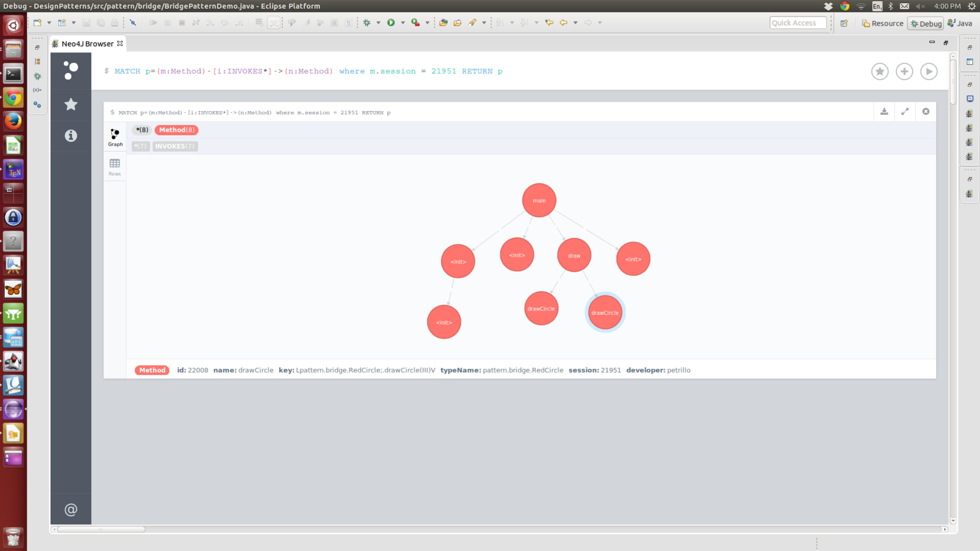
Task: Open the Neo4j database overview icon
Action: click(71, 71)
